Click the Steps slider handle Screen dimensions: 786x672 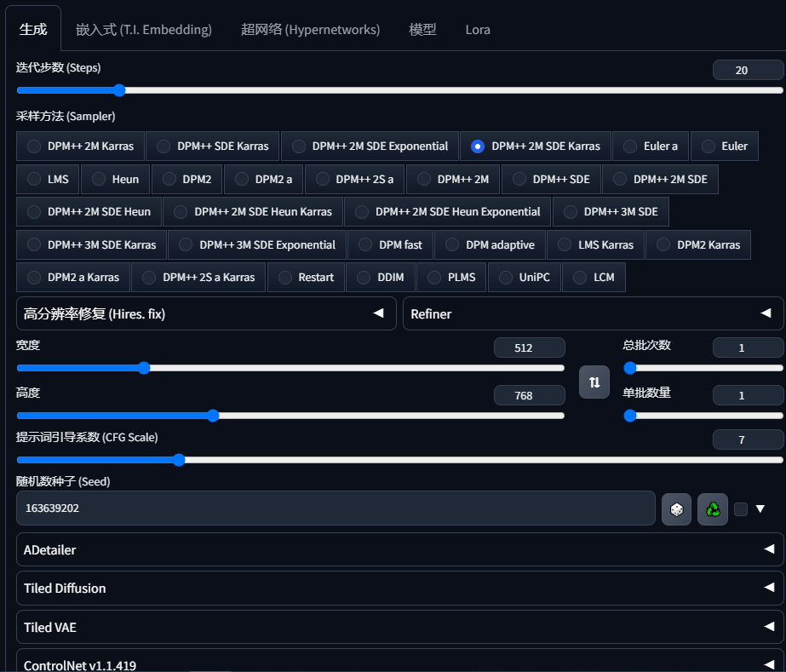tap(119, 90)
